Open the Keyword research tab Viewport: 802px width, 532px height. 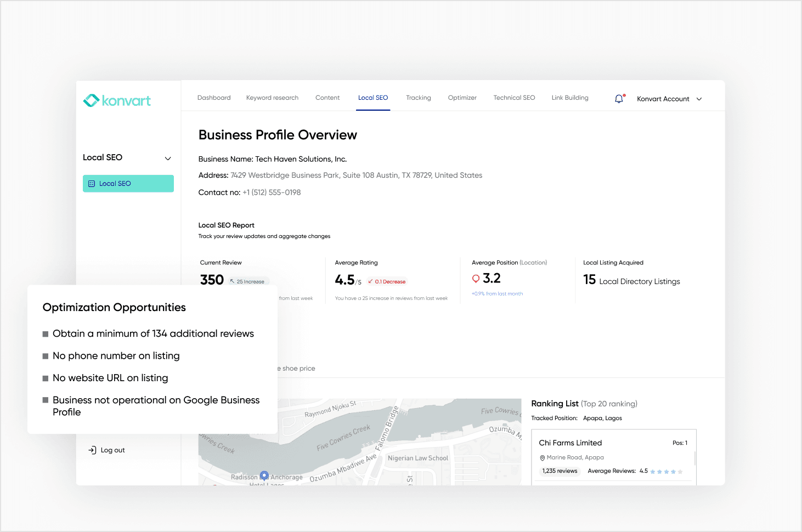(x=272, y=98)
